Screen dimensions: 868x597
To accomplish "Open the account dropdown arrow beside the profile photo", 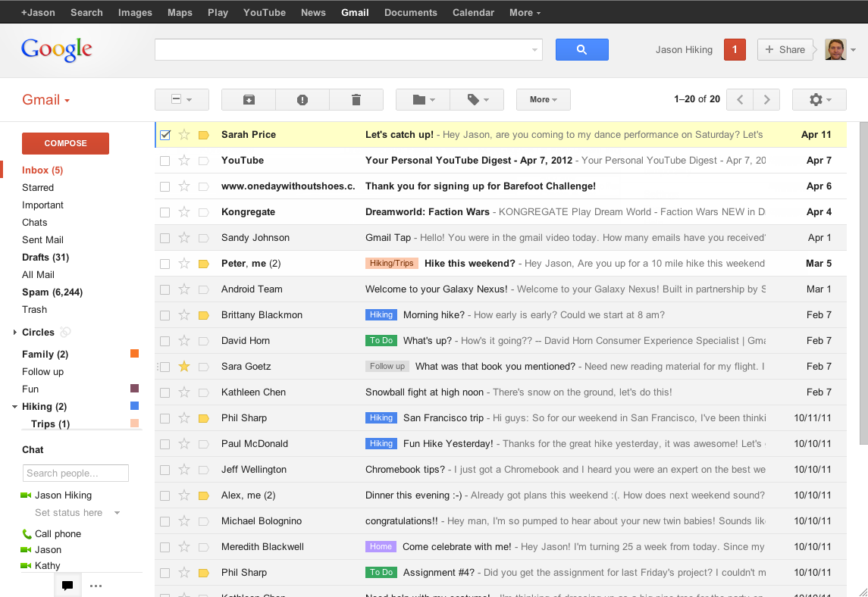I will [x=853, y=50].
